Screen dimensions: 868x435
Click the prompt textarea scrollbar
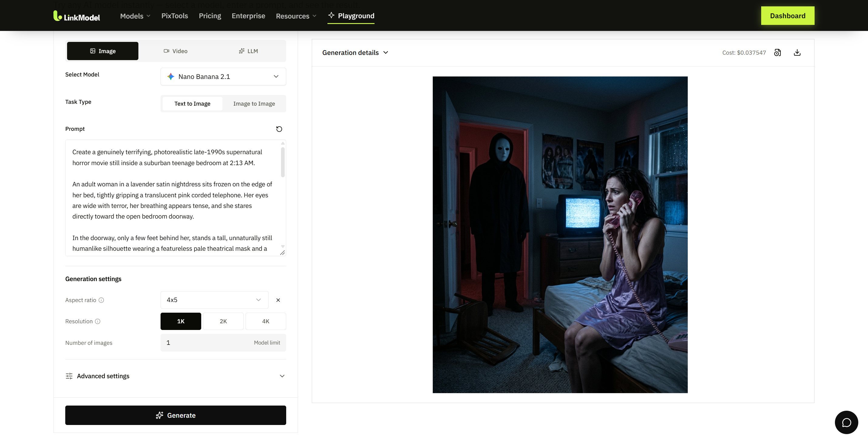tap(283, 162)
